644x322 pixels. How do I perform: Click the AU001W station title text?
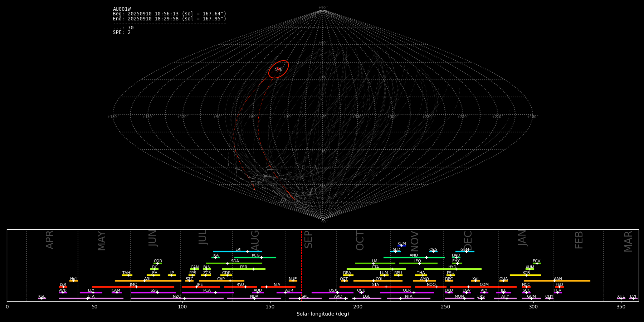(122, 9)
